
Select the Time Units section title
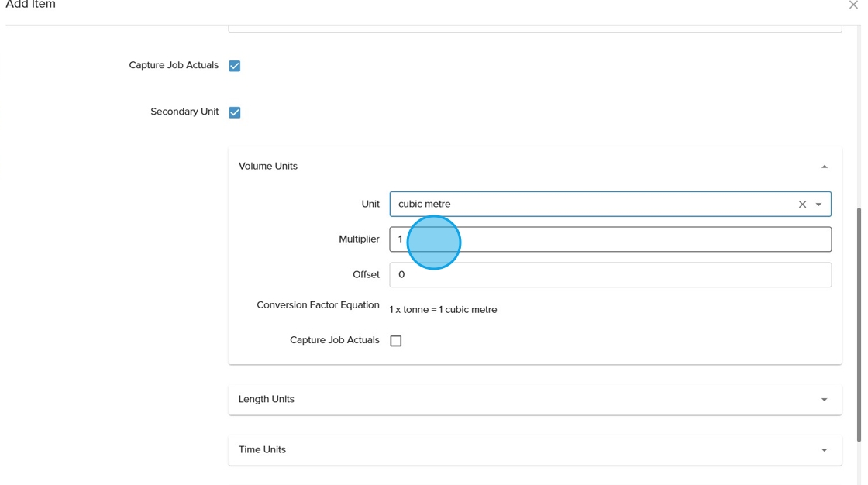[262, 450]
